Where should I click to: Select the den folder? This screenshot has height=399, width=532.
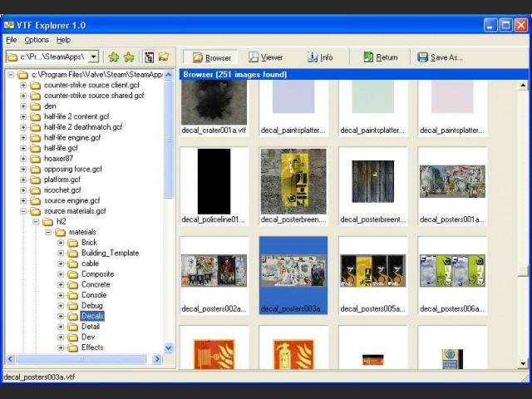pos(50,106)
